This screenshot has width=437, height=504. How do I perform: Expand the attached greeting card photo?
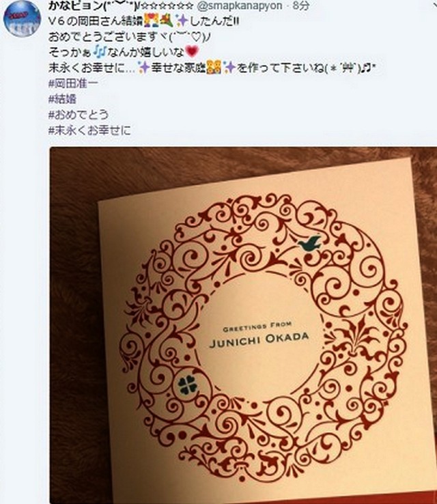click(x=243, y=325)
